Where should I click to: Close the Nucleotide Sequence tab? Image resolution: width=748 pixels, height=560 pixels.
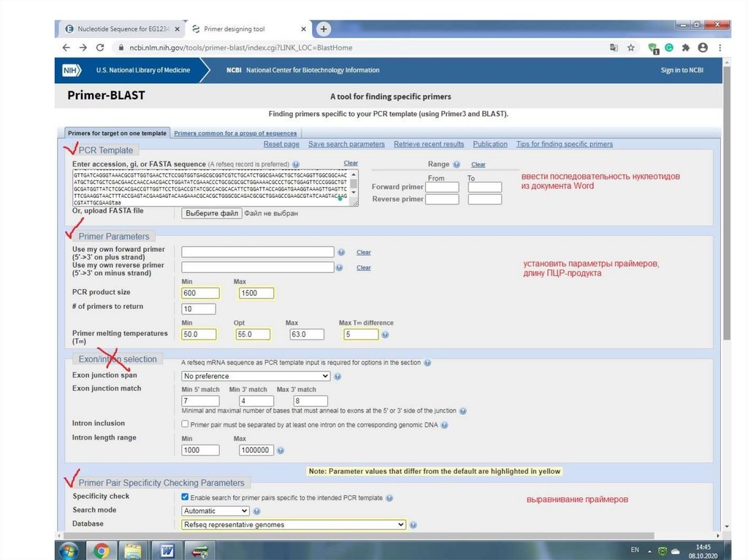click(177, 29)
